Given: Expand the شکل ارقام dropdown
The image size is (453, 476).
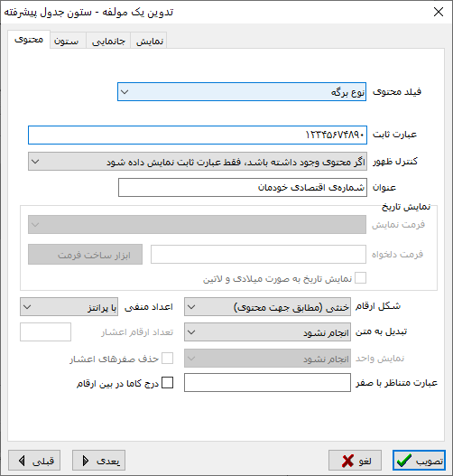Looking at the screenshot, I should [267, 307].
